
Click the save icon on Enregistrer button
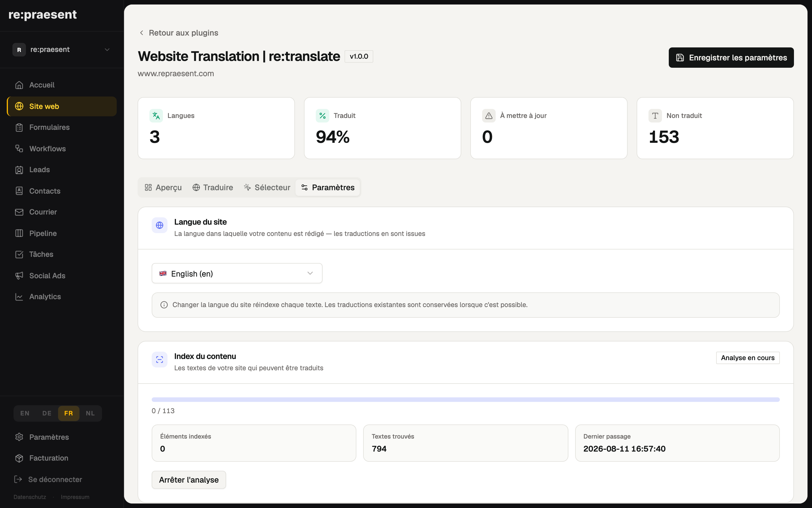click(x=680, y=58)
